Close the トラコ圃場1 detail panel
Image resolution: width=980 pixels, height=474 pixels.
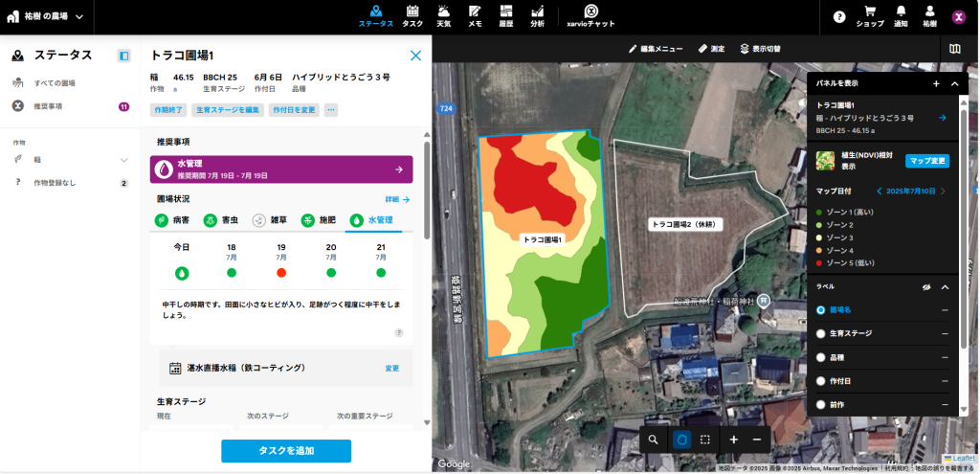[x=415, y=56]
